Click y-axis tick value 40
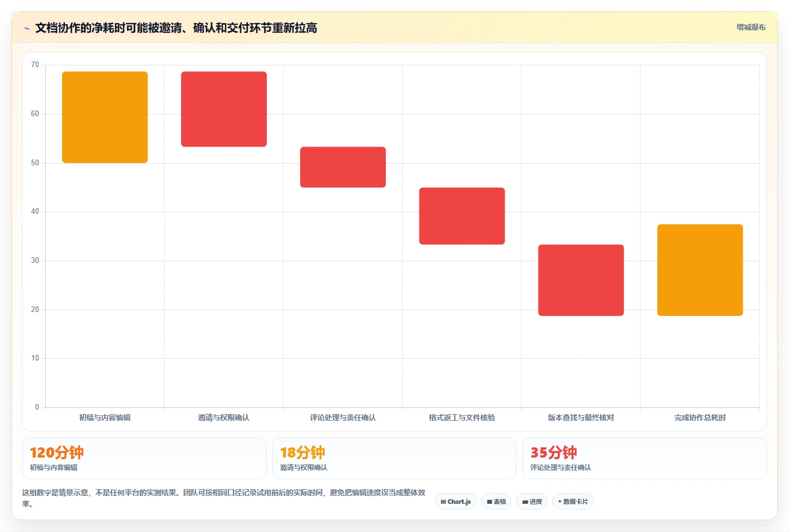Viewport: 789px width, 532px height. click(x=35, y=212)
